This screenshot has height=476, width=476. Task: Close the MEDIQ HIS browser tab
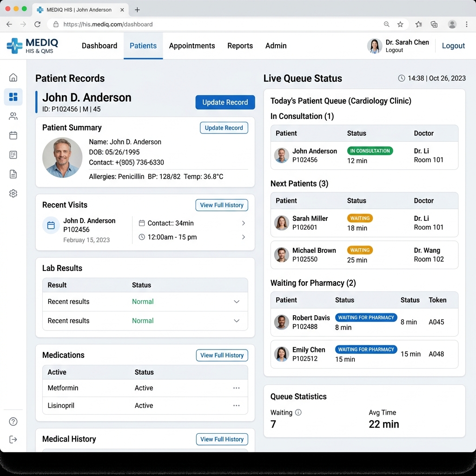pyautogui.click(x=122, y=10)
